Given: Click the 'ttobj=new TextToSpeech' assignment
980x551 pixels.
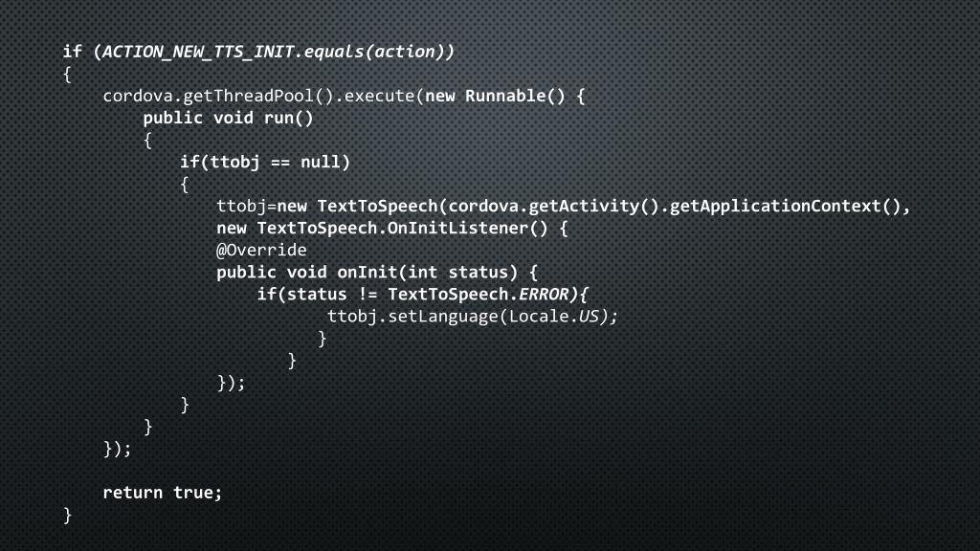Looking at the screenshot, I should click(327, 207).
